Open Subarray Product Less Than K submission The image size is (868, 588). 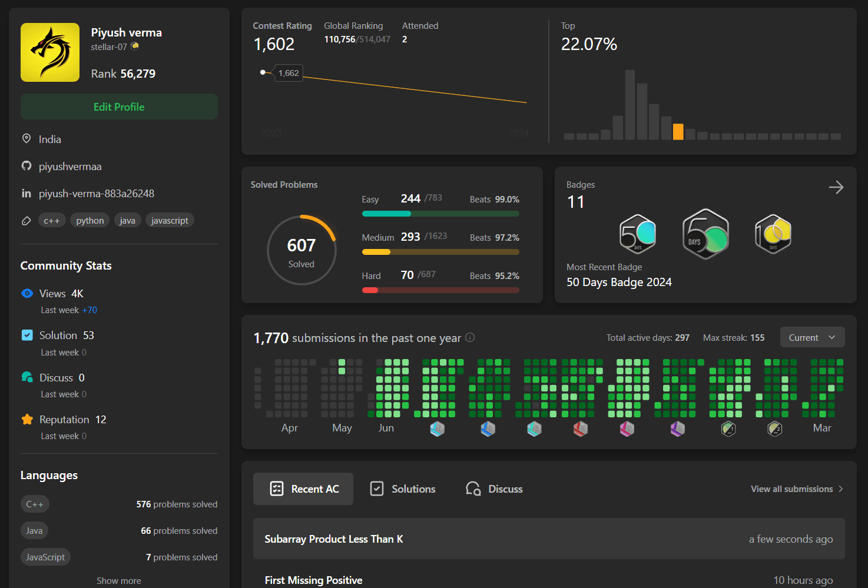point(334,539)
